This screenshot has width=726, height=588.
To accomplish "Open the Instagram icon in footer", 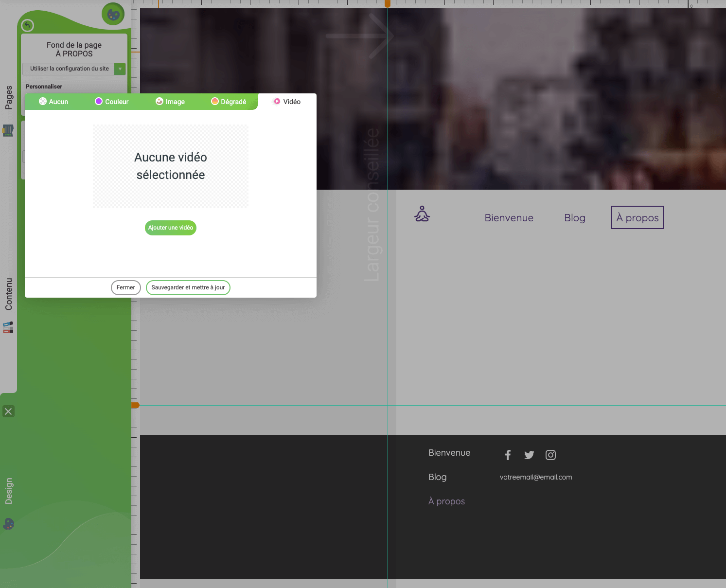I will pyautogui.click(x=550, y=455).
